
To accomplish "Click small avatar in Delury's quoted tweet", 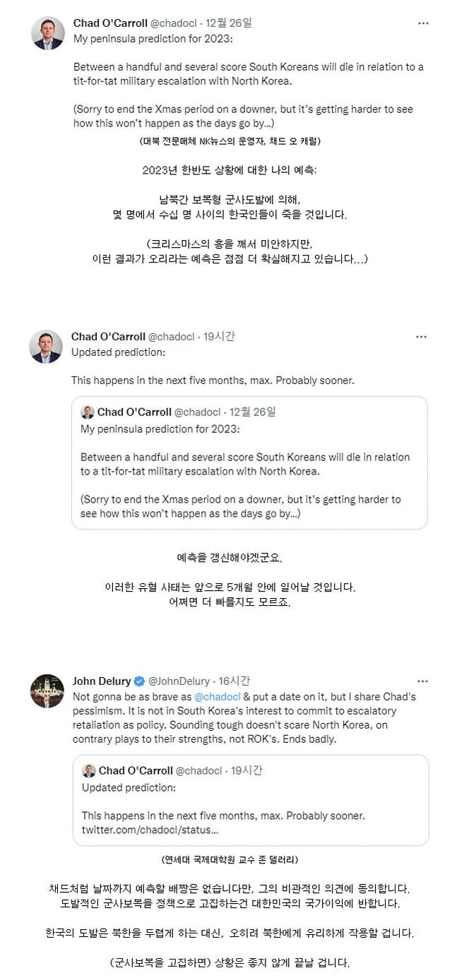I will (89, 771).
